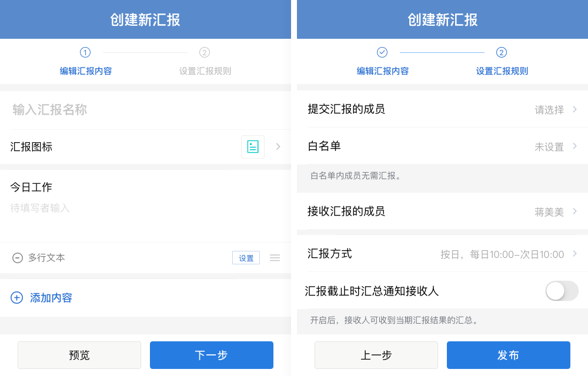Open the report icon picker thumbnail
Image resolution: width=588 pixels, height=376 pixels.
[253, 147]
